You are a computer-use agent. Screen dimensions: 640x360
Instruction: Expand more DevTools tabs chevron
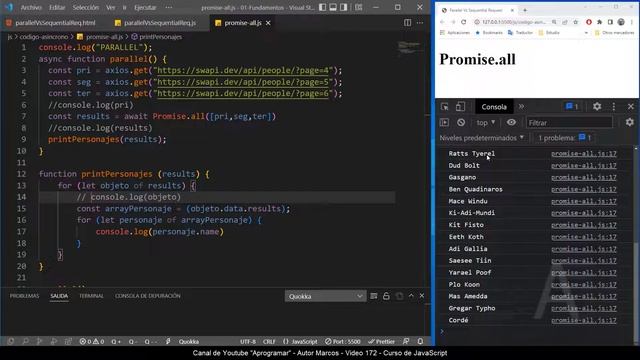[x=521, y=107]
